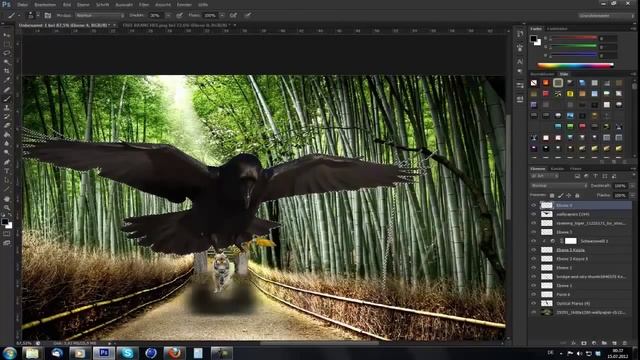Hide the Ebene 3 layer

click(x=533, y=232)
